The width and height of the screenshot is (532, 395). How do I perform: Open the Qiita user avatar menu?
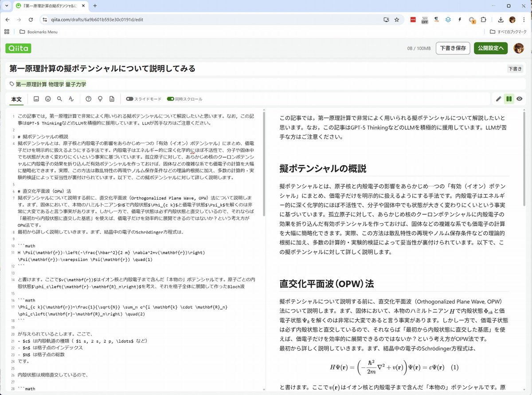(519, 48)
